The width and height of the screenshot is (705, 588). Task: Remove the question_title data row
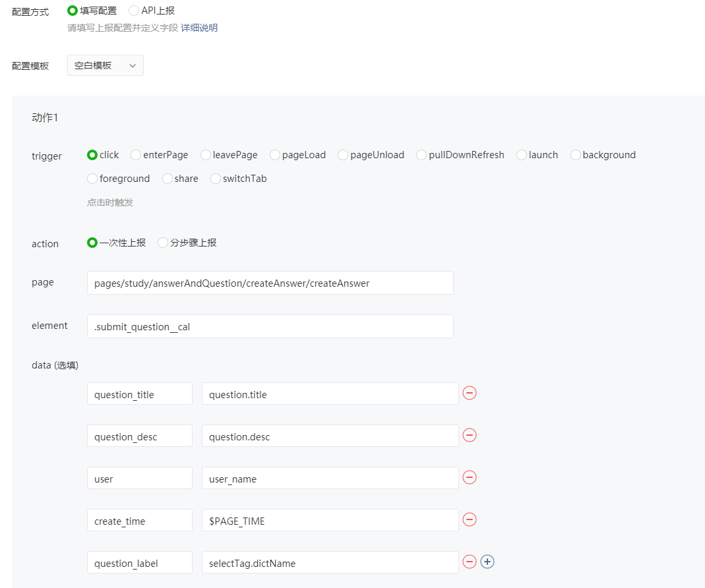[470, 394]
